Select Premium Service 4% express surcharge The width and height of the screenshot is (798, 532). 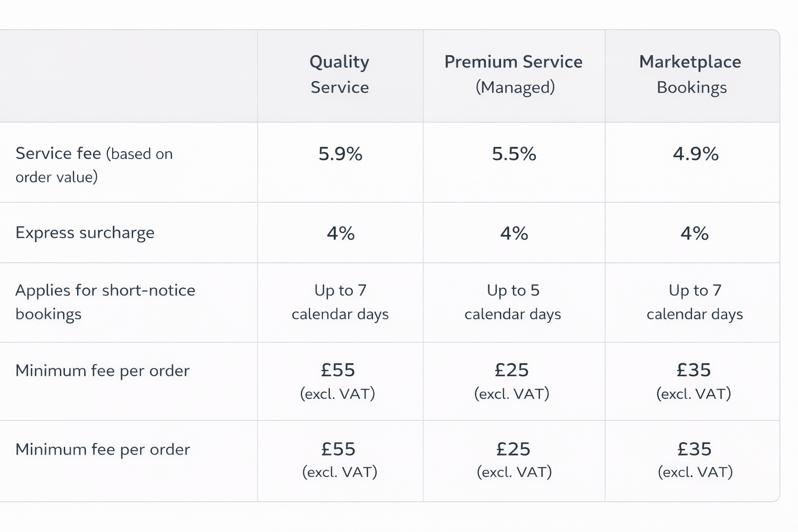click(x=514, y=233)
